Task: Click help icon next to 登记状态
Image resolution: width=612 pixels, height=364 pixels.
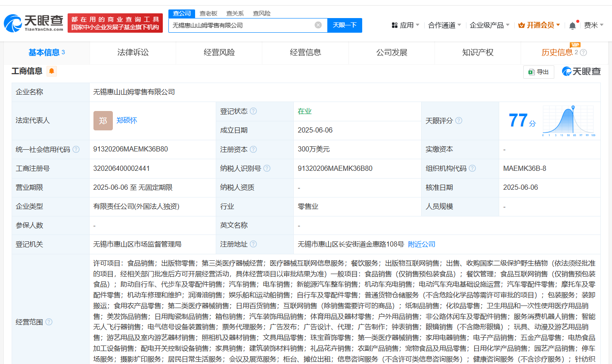Action: pyautogui.click(x=253, y=111)
